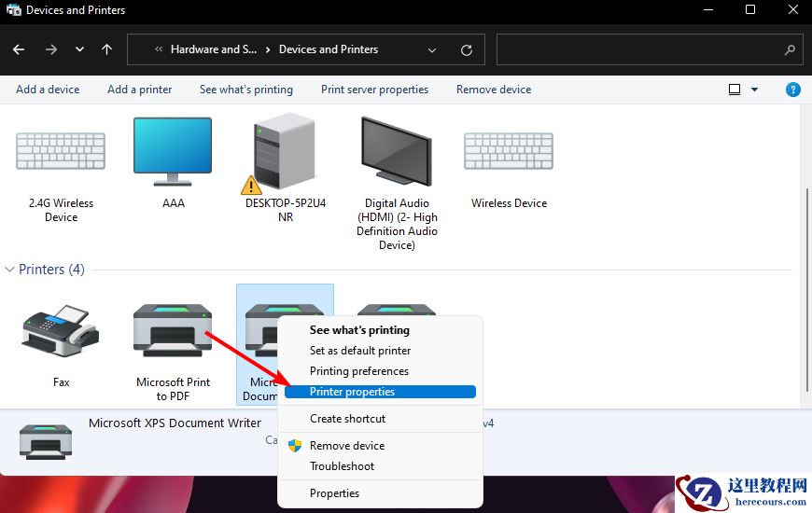
Task: Click the search magnifier icon
Action: click(790, 49)
